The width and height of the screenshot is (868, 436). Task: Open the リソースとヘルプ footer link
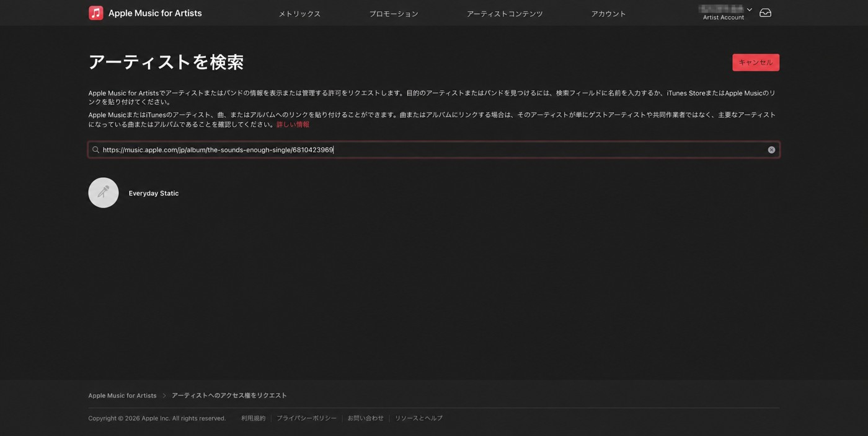pos(418,419)
